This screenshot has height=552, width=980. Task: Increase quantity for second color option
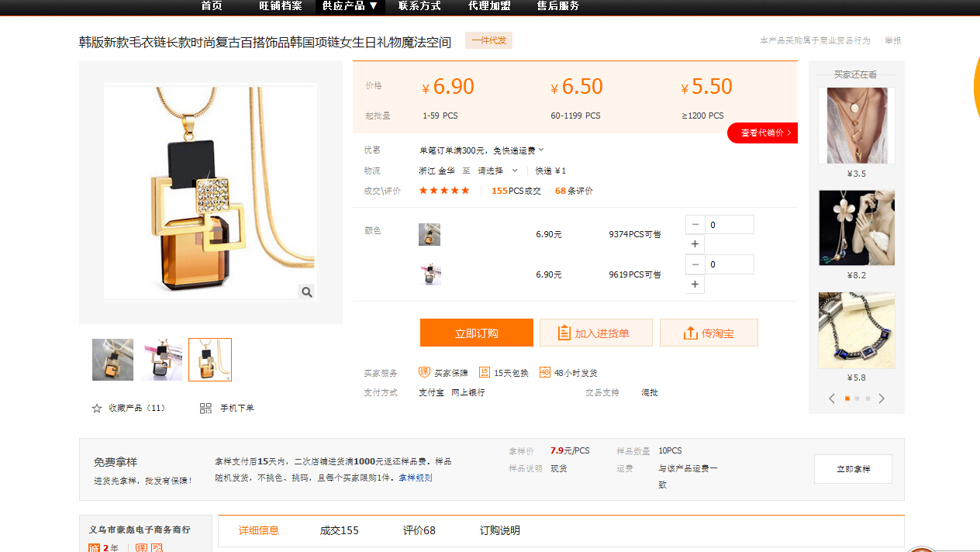click(695, 285)
